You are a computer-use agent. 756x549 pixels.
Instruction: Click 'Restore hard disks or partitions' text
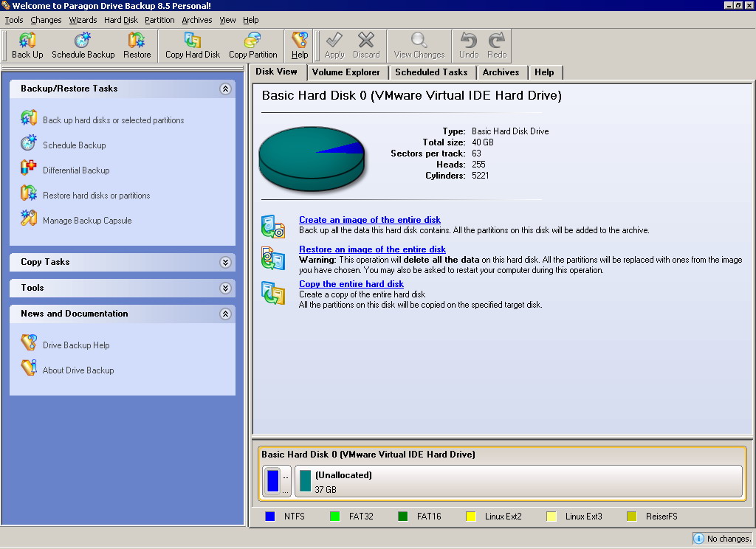97,196
